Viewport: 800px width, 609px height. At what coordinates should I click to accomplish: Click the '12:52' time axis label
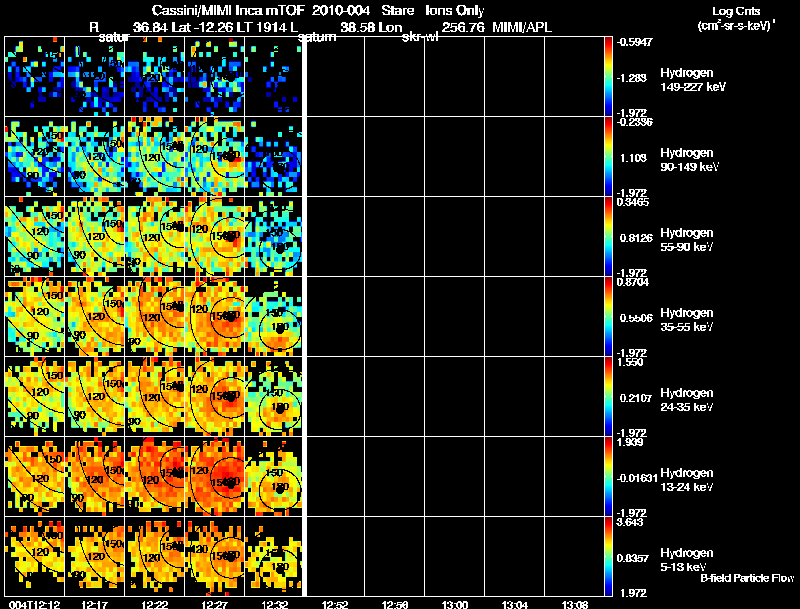335,605
